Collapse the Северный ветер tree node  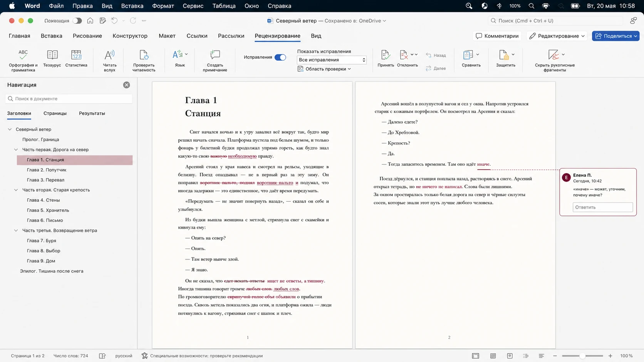point(10,130)
